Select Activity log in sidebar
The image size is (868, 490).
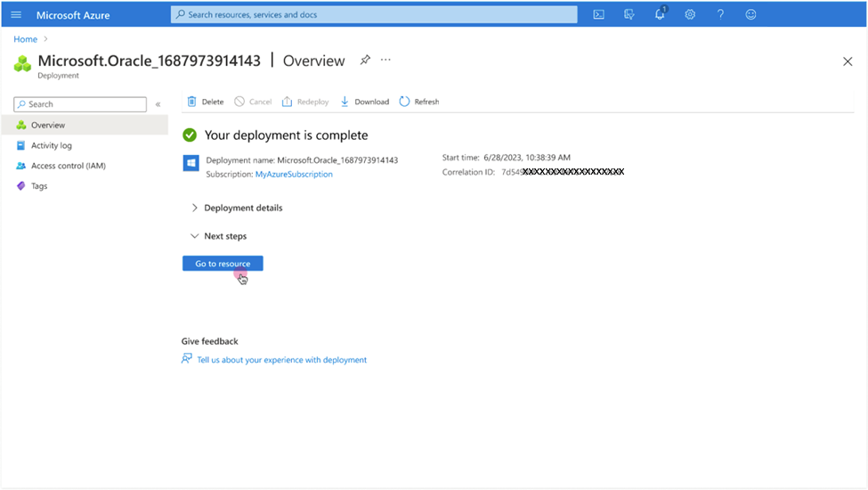[51, 145]
